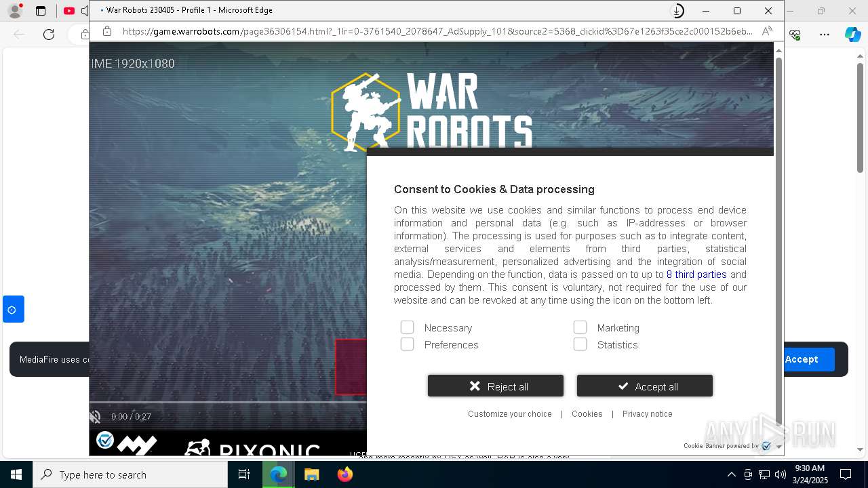Open profile icon in background Edge
This screenshot has height=488, width=868.
coord(14,11)
